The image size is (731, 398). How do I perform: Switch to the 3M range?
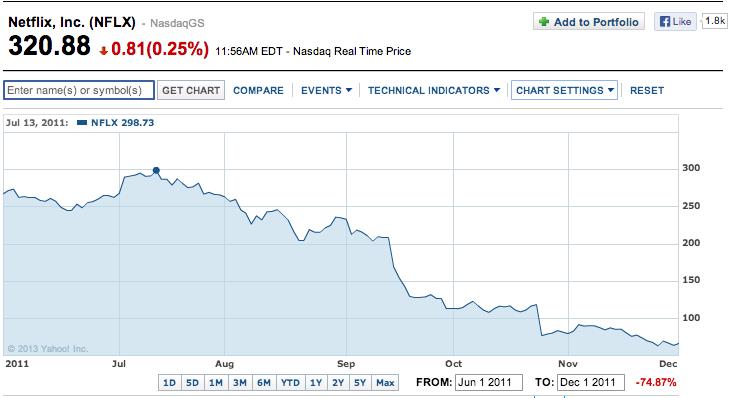pos(240,383)
